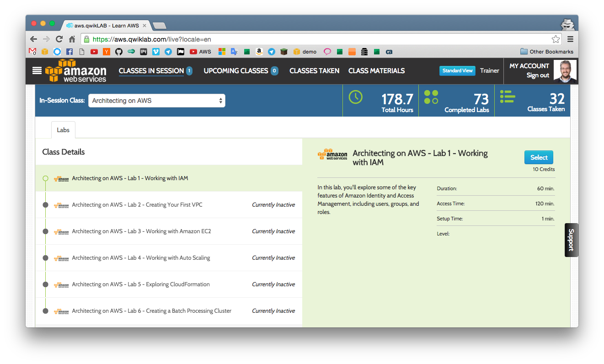
Task: Go to the browser home page
Action: [x=72, y=39]
